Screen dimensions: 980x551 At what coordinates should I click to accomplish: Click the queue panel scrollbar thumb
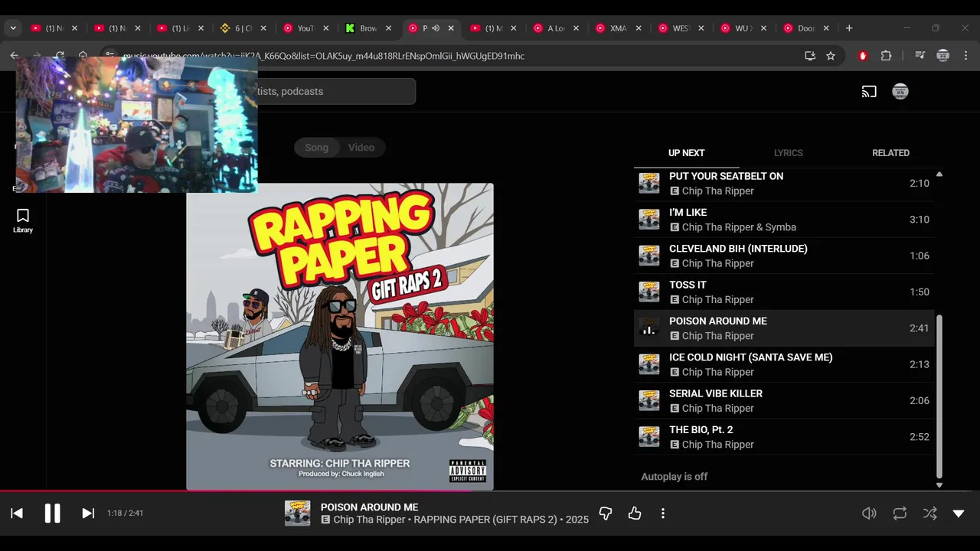pyautogui.click(x=939, y=396)
